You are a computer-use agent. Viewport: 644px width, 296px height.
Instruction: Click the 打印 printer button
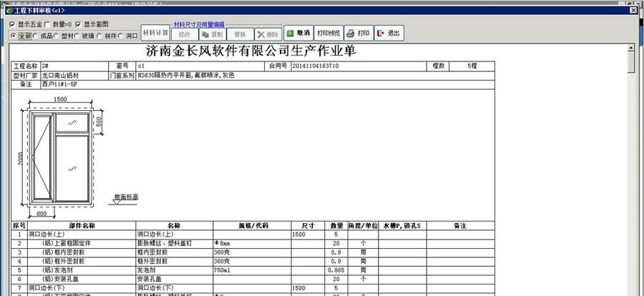pos(359,34)
